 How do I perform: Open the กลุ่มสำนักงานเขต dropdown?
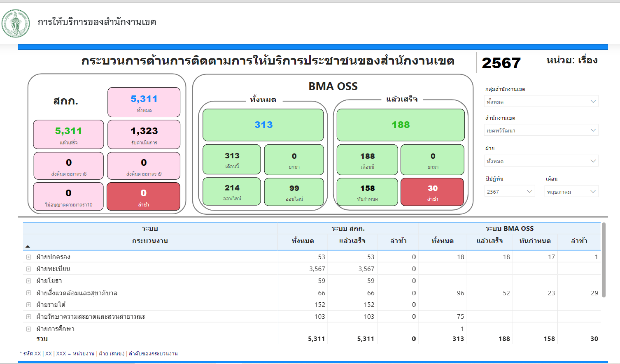[541, 102]
